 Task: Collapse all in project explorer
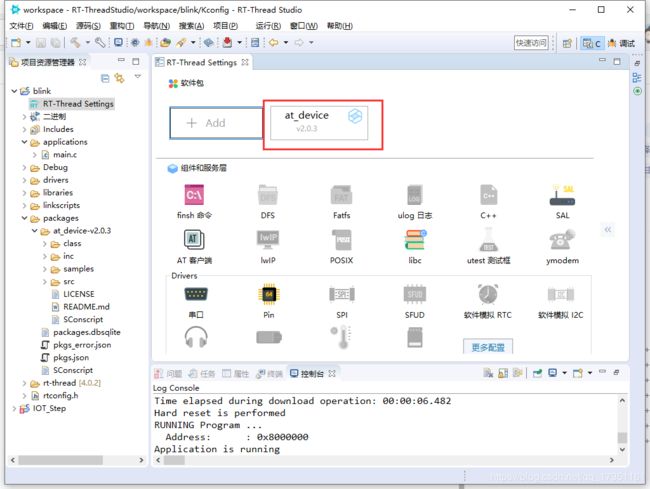tap(105, 78)
